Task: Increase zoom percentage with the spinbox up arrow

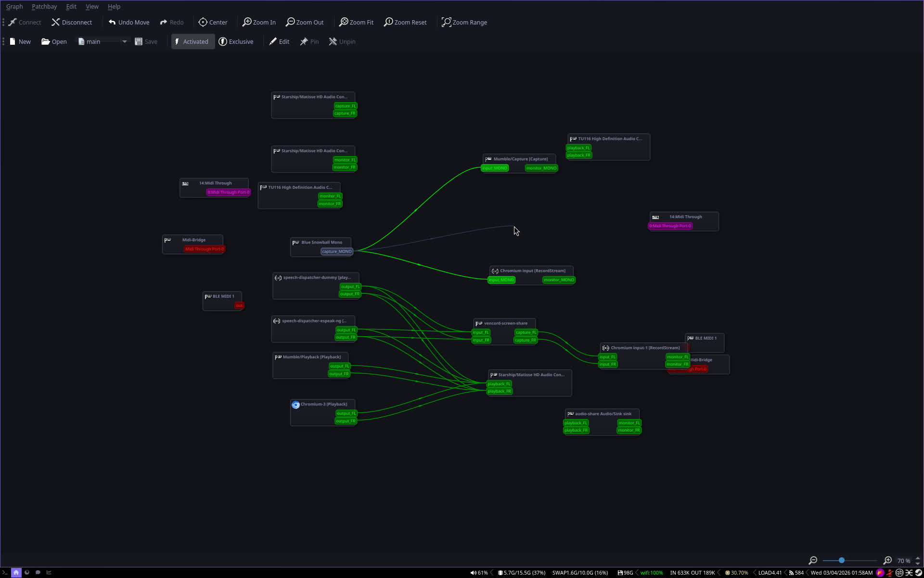Action: (918, 558)
